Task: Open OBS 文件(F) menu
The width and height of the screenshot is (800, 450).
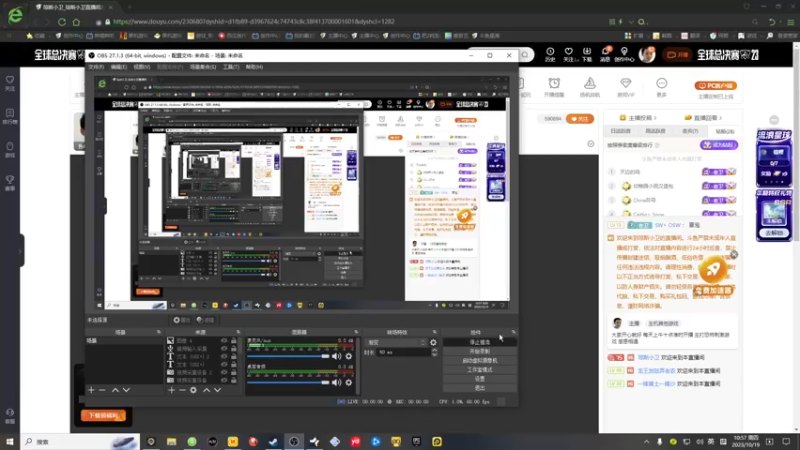Action: tap(96, 67)
